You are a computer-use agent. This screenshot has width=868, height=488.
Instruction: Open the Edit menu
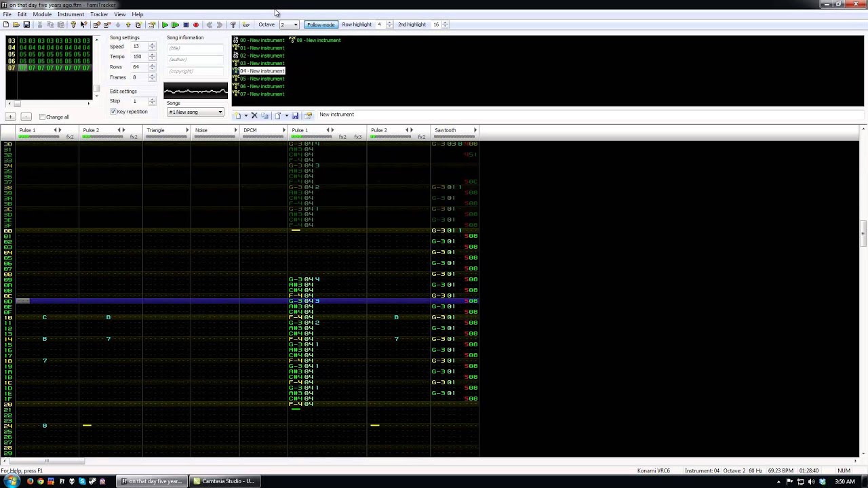(x=22, y=14)
